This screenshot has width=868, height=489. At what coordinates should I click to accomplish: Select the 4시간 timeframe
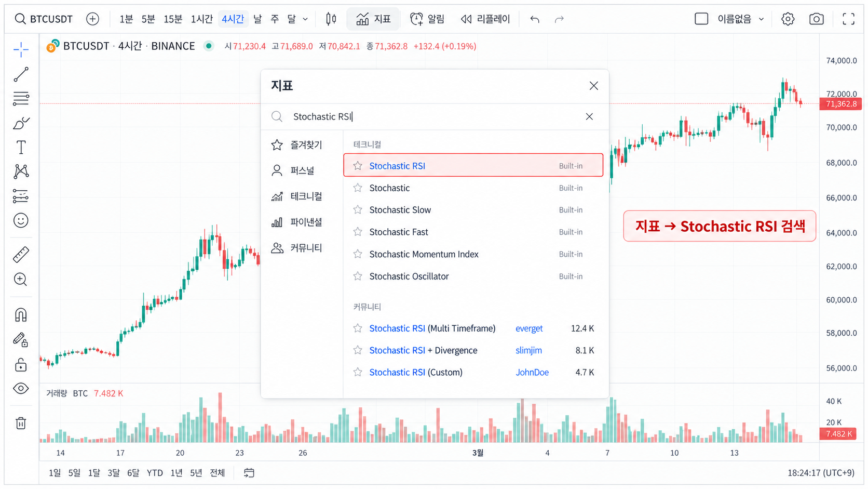[233, 19]
